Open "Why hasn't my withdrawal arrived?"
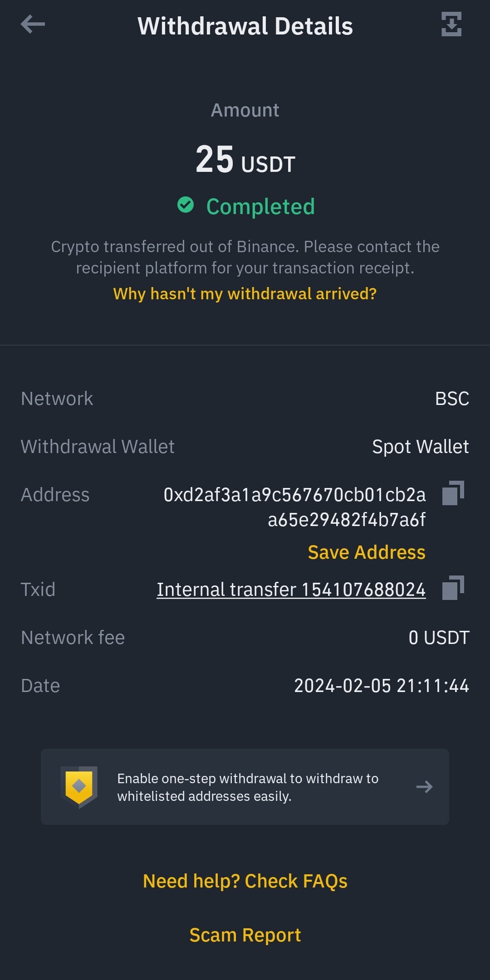490x980 pixels. [245, 294]
